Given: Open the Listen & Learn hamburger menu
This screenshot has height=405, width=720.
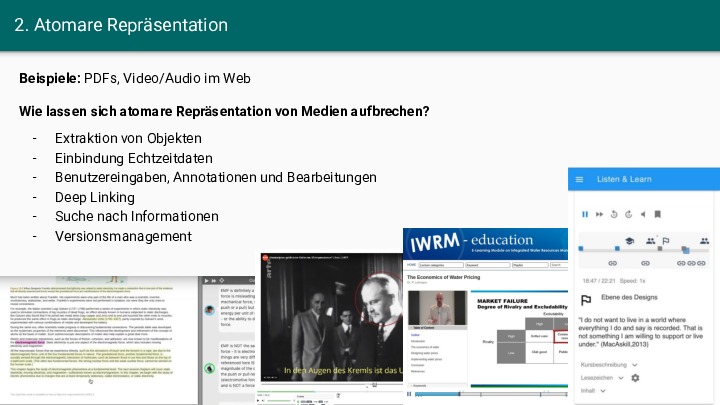Looking at the screenshot, I should point(580,180).
